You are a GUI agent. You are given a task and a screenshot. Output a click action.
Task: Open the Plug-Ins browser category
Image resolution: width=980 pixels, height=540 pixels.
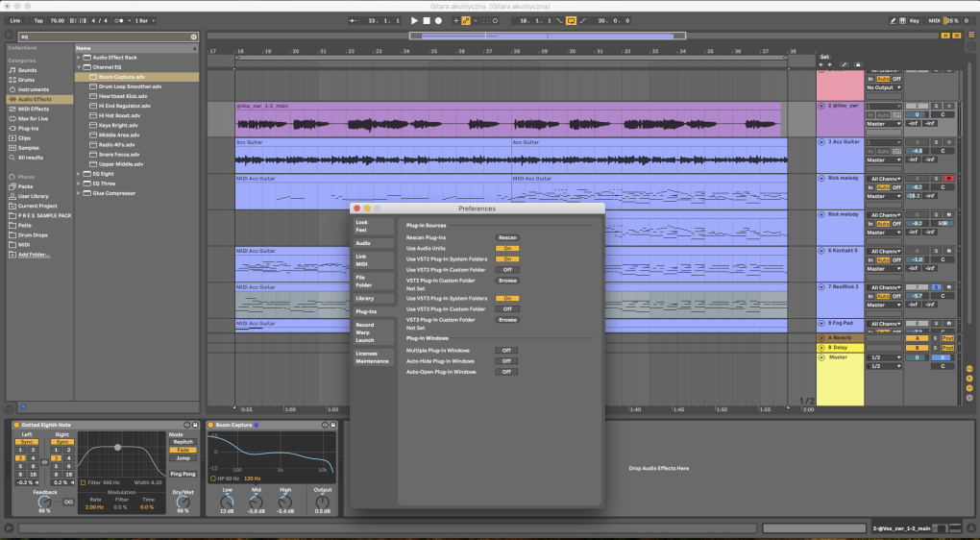pyautogui.click(x=28, y=128)
